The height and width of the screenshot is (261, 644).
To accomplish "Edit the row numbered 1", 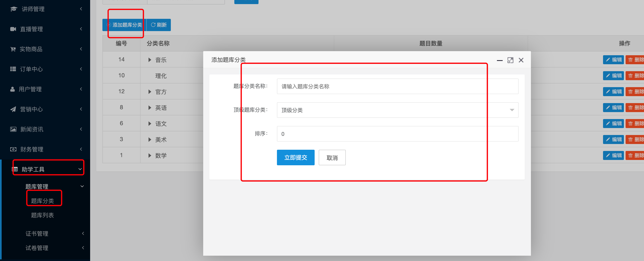I will click(x=613, y=156).
